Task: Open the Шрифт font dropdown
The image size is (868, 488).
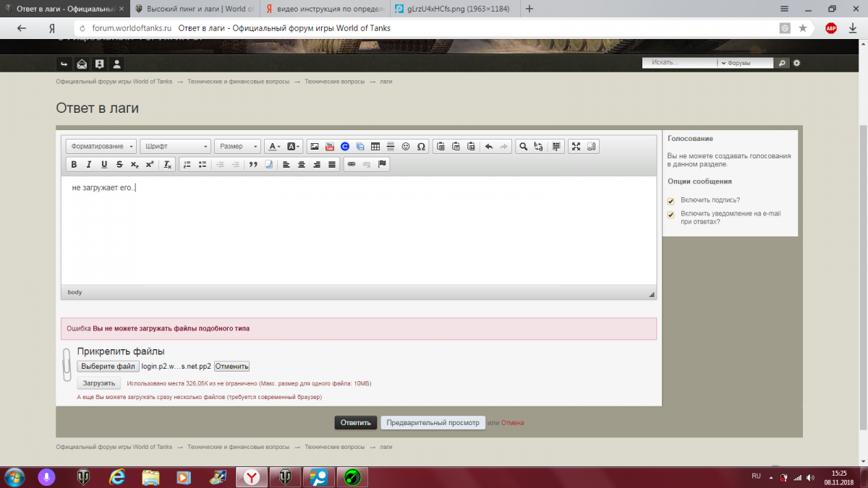Action: click(176, 146)
